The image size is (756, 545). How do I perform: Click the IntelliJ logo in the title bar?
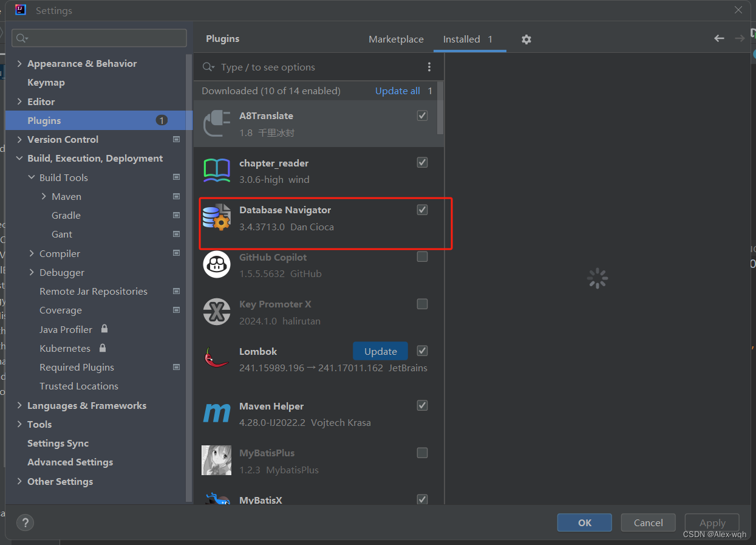[20, 10]
